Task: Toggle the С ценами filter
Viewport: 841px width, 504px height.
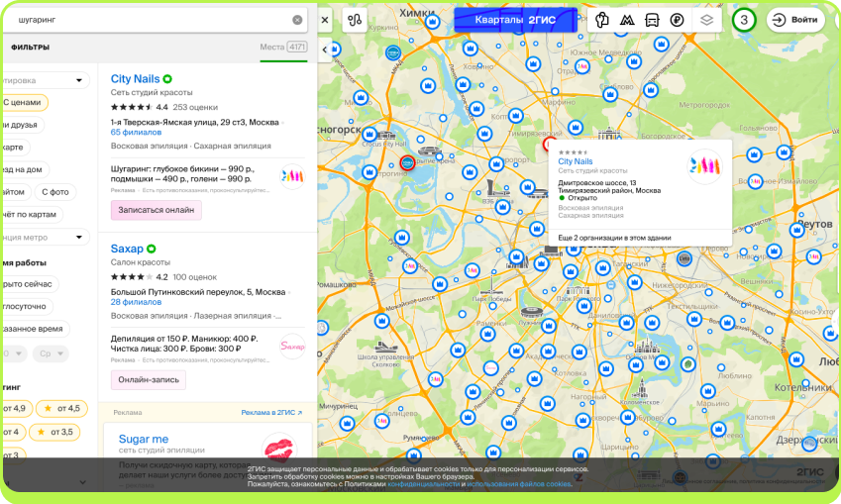Action: (x=24, y=102)
